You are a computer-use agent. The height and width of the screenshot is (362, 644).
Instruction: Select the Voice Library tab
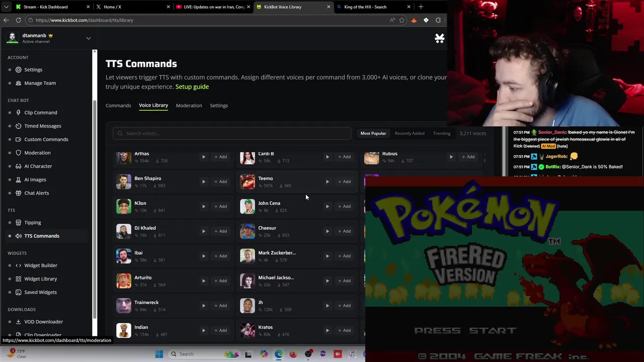153,106
